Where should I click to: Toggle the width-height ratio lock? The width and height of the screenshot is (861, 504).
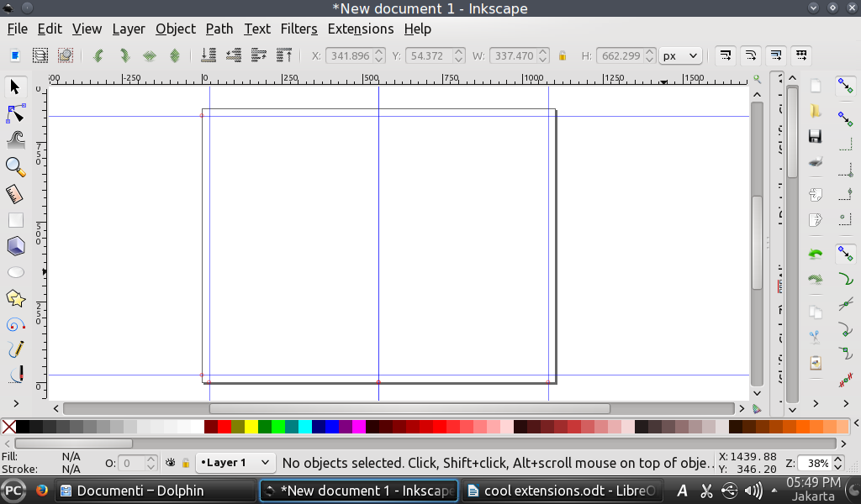click(563, 56)
